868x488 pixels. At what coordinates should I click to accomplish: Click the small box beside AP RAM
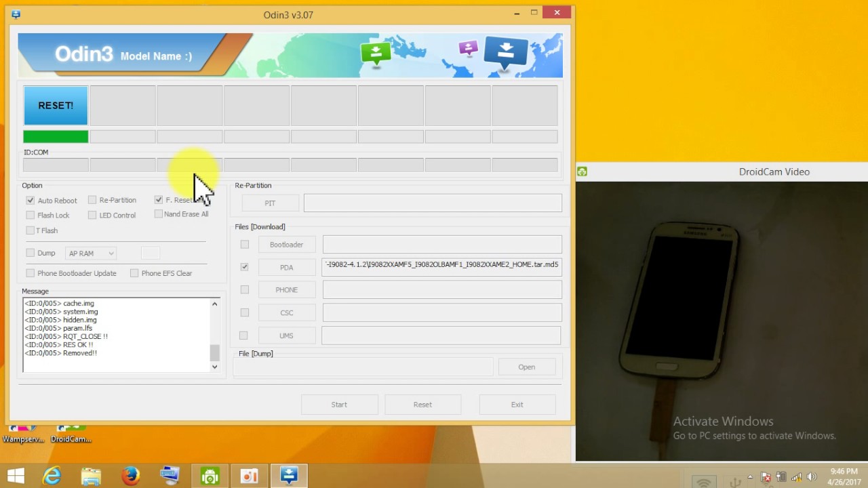(x=150, y=253)
